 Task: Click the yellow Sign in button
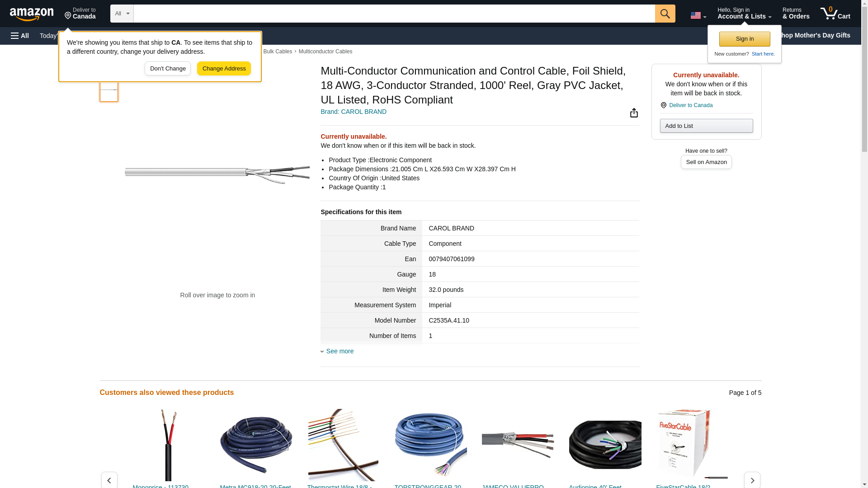tap(744, 39)
